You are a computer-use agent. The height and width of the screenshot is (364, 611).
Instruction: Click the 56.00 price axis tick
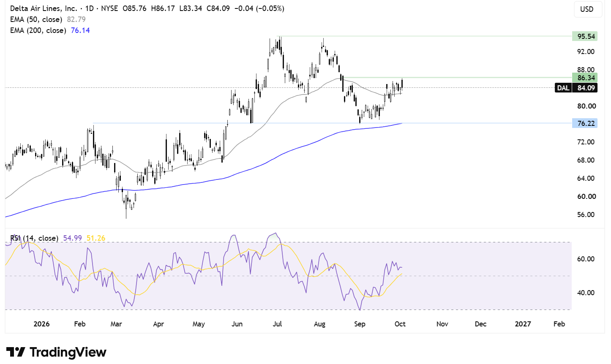pos(586,215)
